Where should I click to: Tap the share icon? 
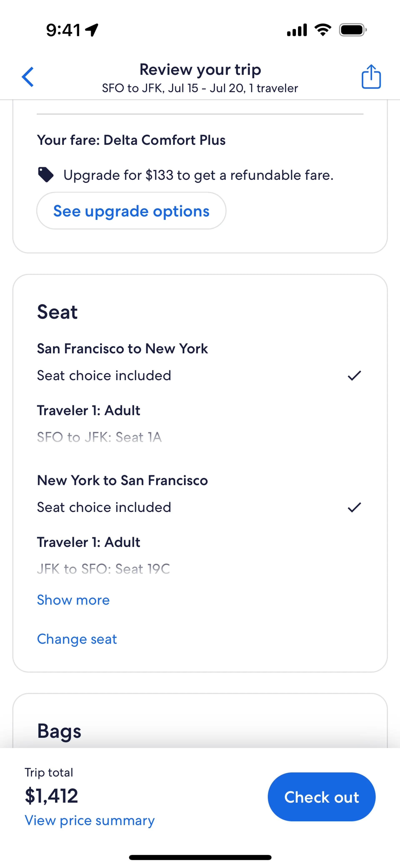371,77
